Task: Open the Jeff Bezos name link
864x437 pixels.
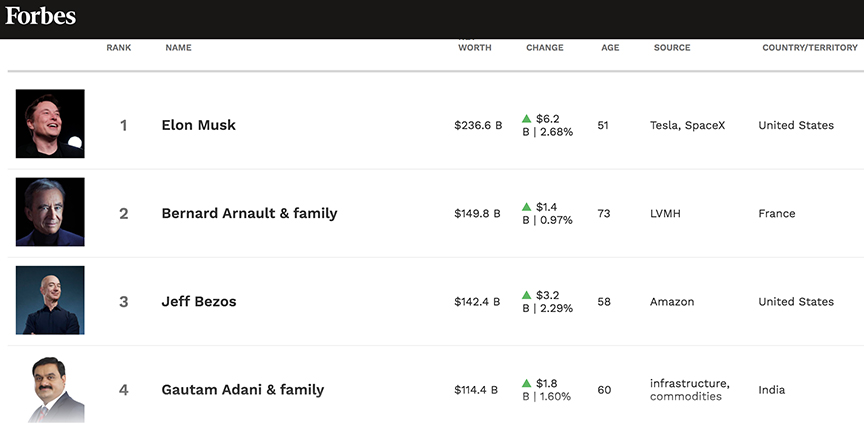Action: 199,301
